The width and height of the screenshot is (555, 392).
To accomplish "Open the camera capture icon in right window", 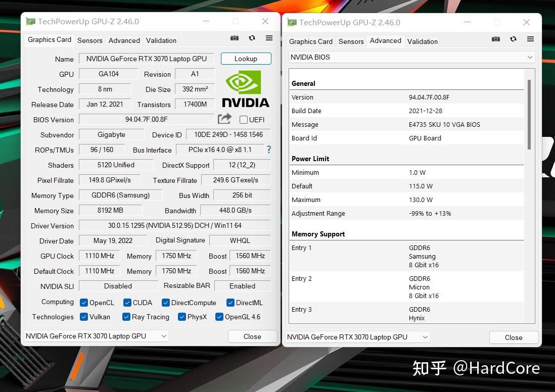I will click(x=495, y=39).
